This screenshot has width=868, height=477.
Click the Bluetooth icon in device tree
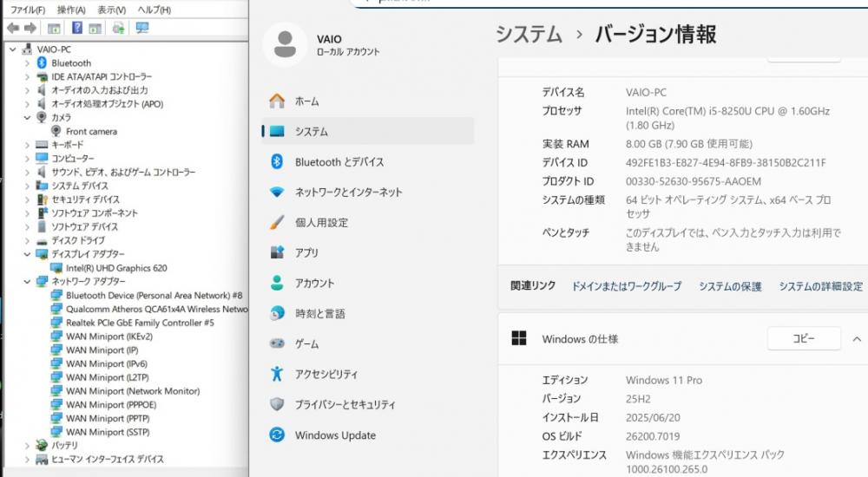coord(42,62)
